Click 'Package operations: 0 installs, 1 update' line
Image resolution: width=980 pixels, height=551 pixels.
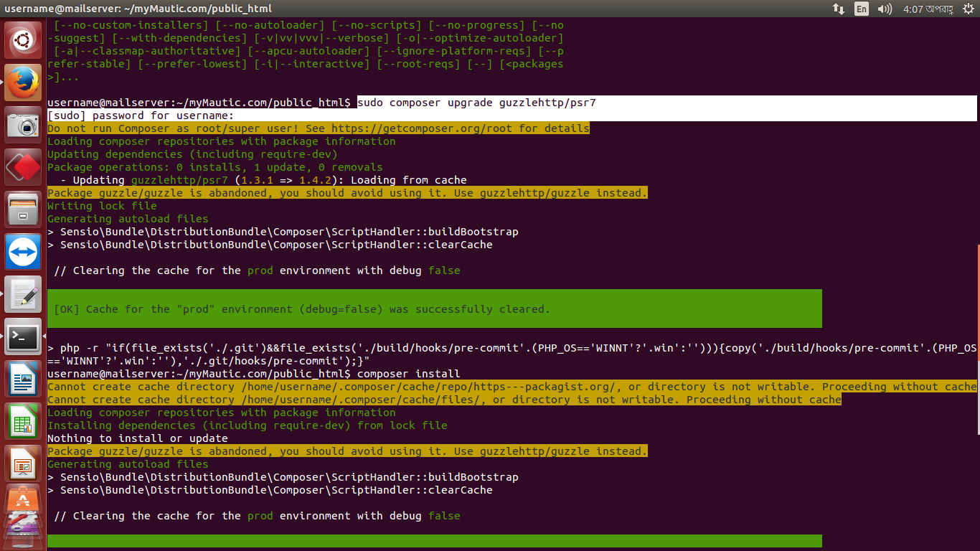pyautogui.click(x=215, y=167)
